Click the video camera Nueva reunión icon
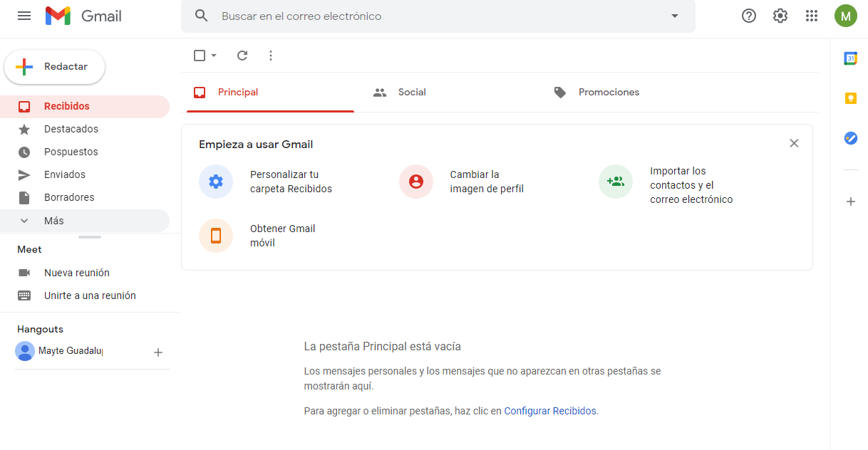Screen dimensions: 868x450 [x=24, y=273]
